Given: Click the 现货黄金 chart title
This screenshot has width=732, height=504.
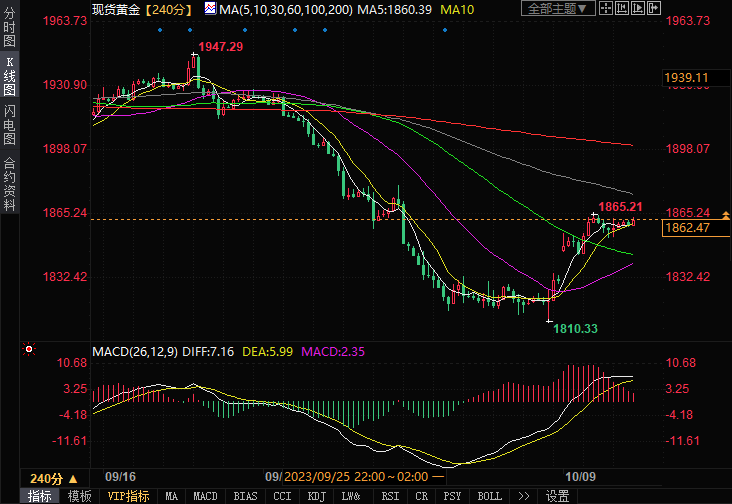Looking at the screenshot, I should 115,9.
